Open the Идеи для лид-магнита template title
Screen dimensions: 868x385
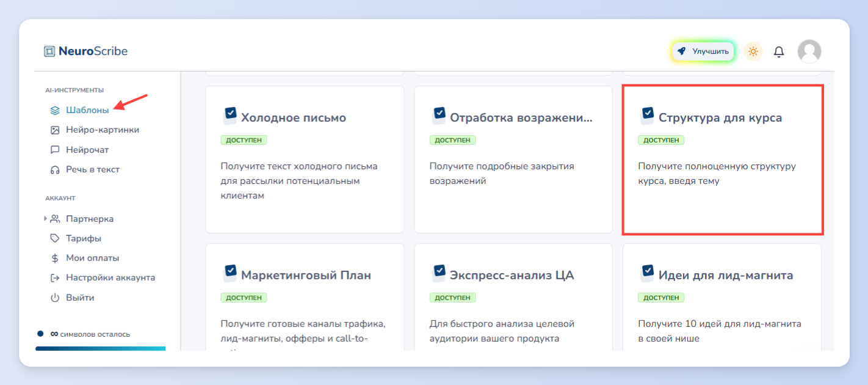[726, 276]
